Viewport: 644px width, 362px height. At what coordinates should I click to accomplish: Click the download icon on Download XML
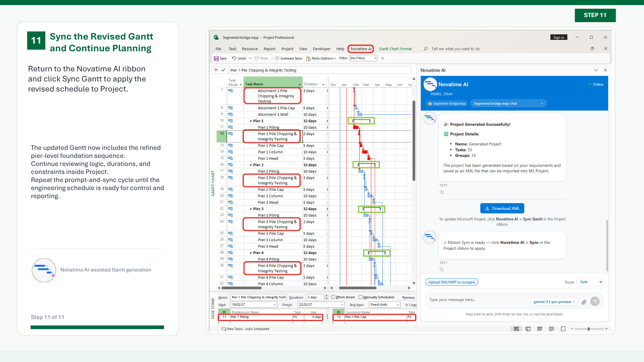(487, 208)
